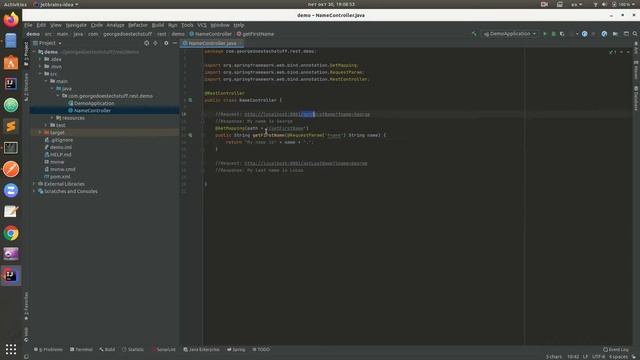The width and height of the screenshot is (640, 360).
Task: Open the text editor notepad in the dock
Action: [x=11, y=211]
